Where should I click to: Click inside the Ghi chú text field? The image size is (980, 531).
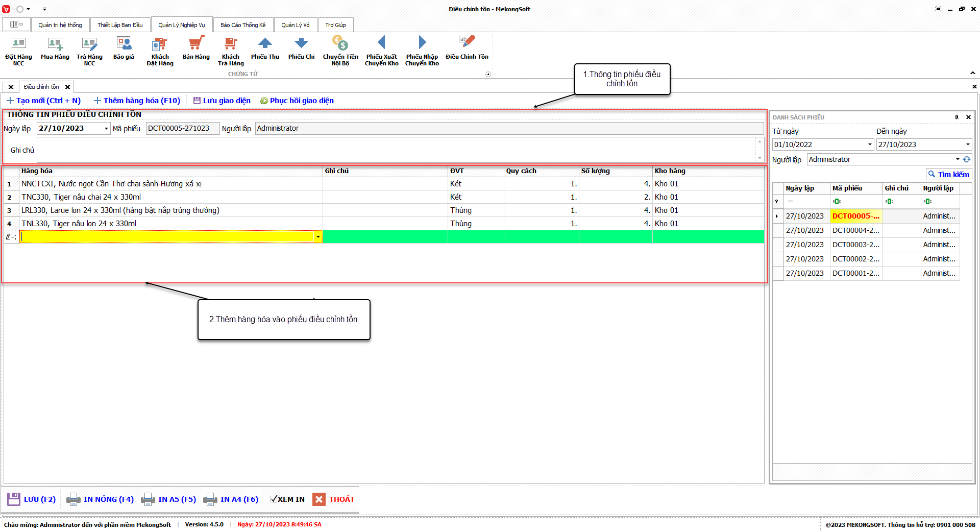396,150
